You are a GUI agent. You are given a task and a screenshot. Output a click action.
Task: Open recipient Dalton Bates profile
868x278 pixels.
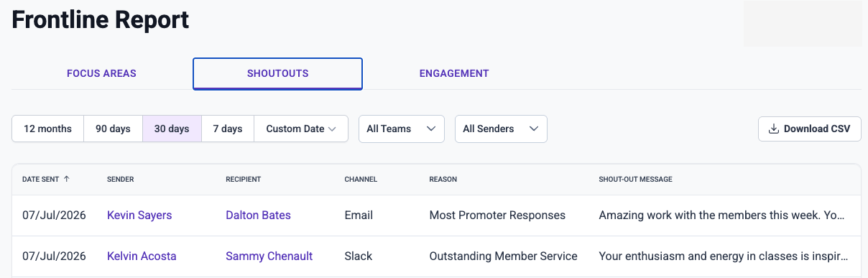(258, 215)
